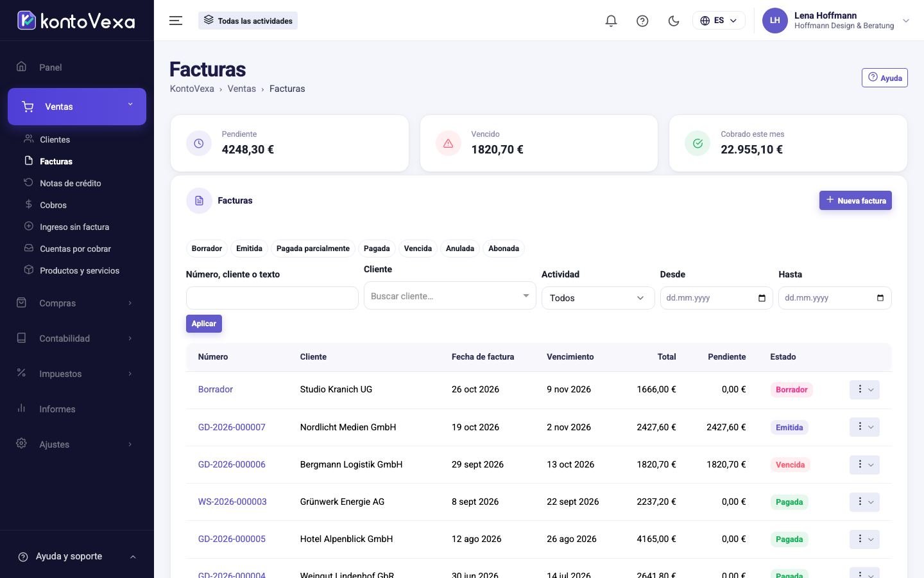Click the Ayuda help button
Image resolution: width=924 pixels, height=578 pixels.
[884, 78]
